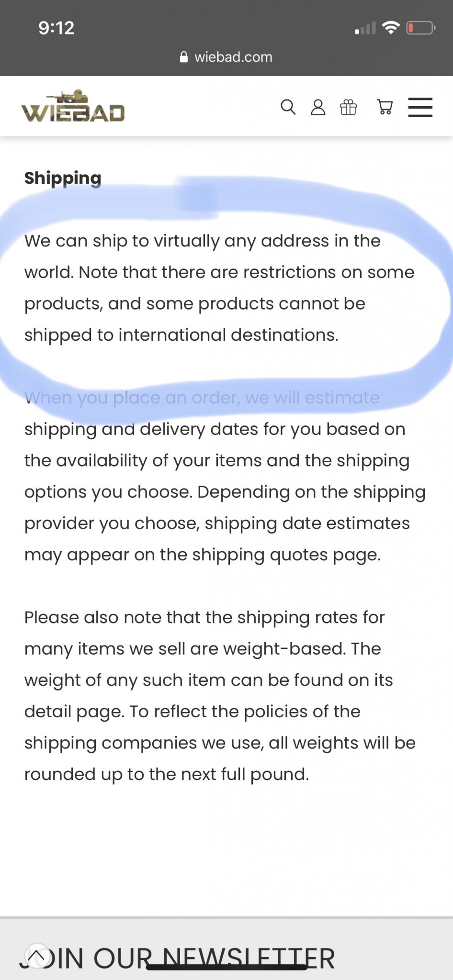
Task: Open the hamburger menu
Action: (x=420, y=107)
